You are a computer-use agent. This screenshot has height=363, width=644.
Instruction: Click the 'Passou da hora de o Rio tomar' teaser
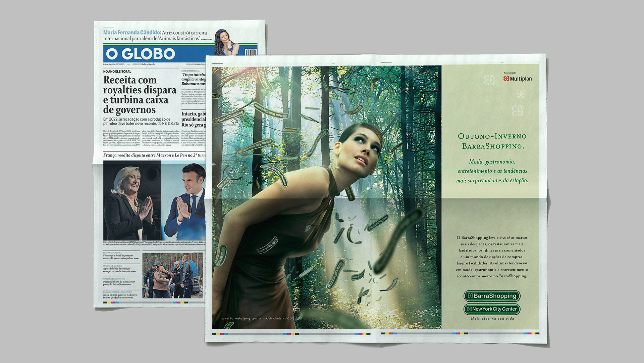click(119, 283)
